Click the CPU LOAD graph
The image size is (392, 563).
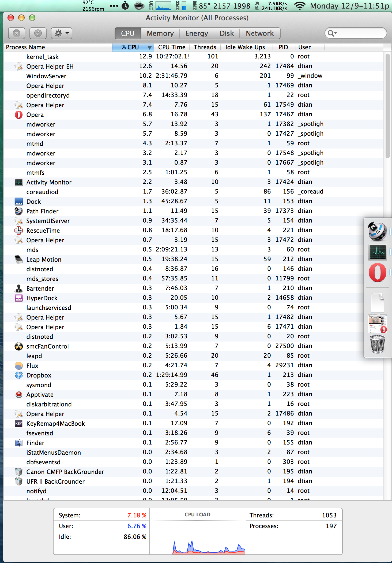pos(198,531)
